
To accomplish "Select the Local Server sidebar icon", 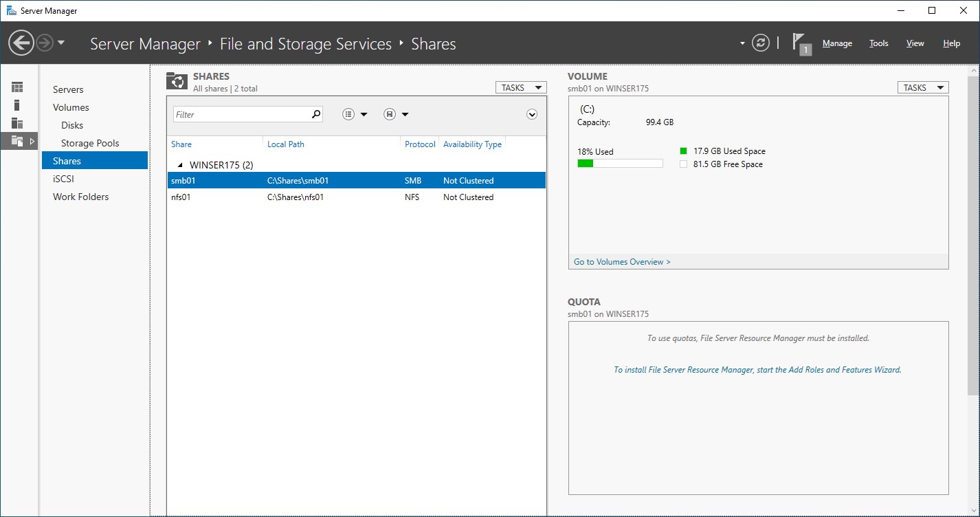I will pos(17,105).
